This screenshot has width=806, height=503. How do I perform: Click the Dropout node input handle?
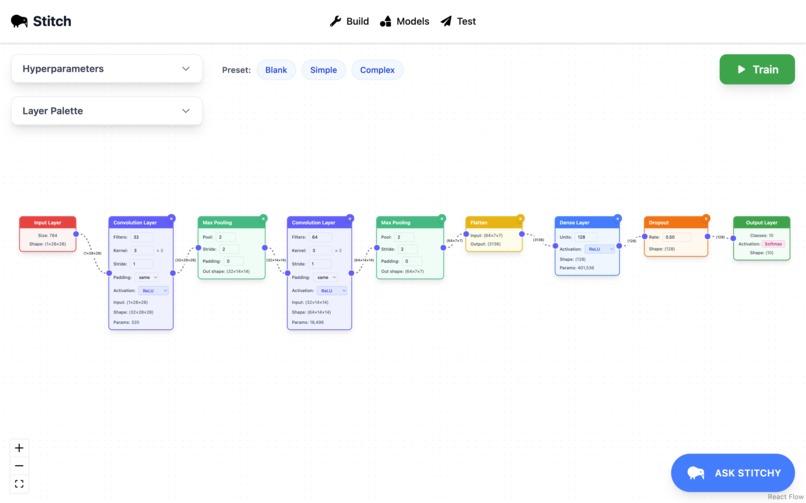click(645, 236)
